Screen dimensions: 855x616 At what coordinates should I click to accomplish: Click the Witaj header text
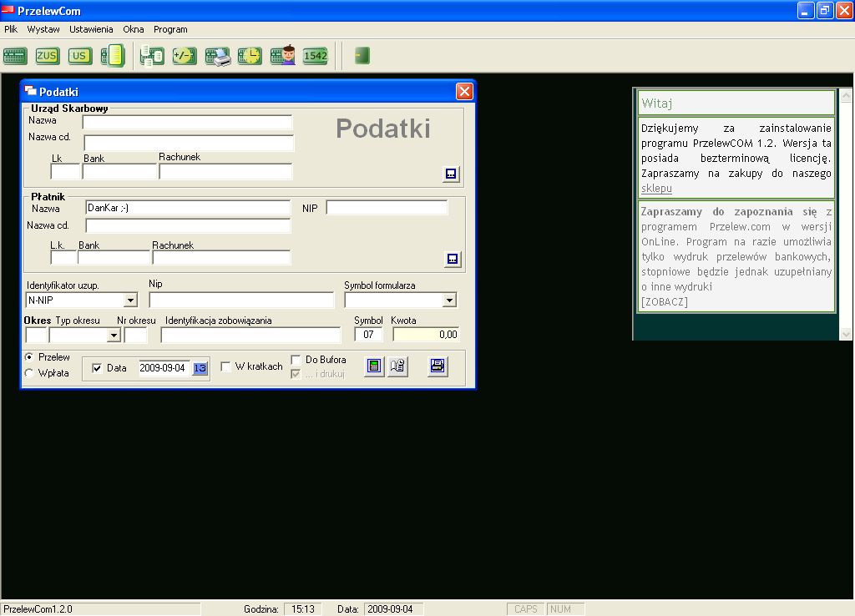pyautogui.click(x=656, y=103)
